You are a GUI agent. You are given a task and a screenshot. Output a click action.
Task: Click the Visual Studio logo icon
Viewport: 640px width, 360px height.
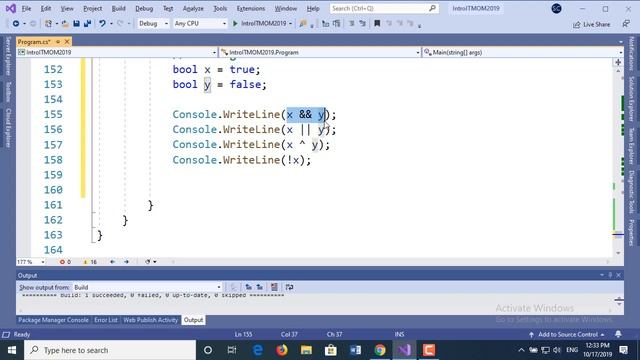coord(11,8)
